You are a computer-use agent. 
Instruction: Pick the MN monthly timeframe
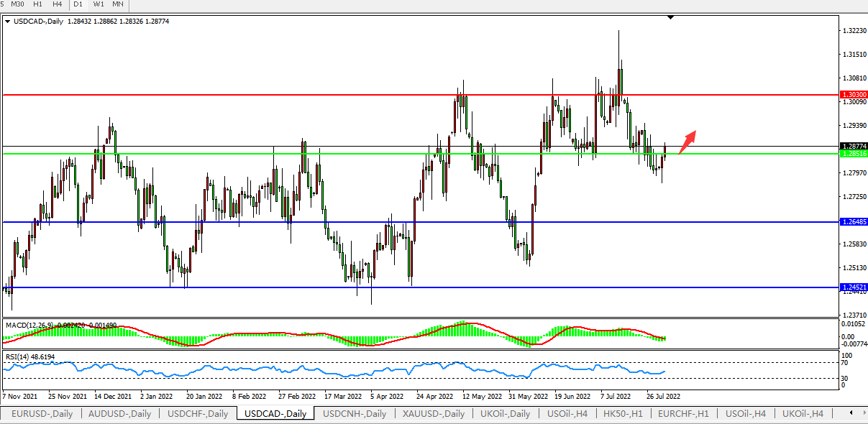coord(117,4)
